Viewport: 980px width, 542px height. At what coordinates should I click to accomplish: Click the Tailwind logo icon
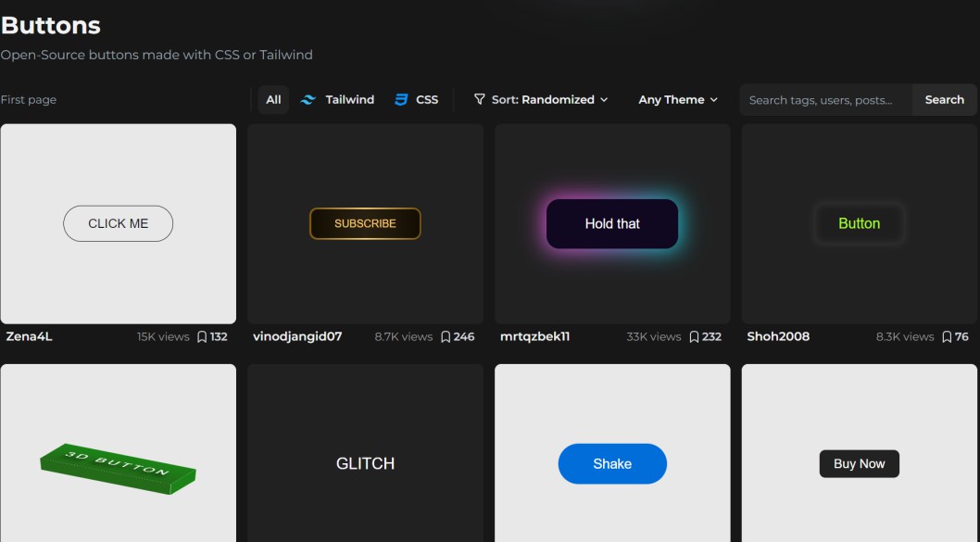(x=308, y=99)
